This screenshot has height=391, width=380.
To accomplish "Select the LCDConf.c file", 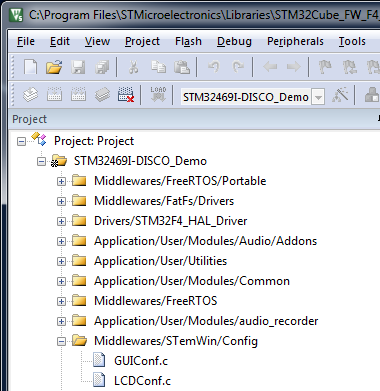I will (x=142, y=381).
